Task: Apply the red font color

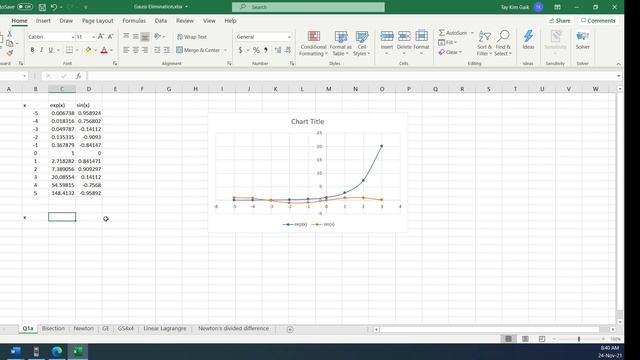Action: click(x=104, y=50)
